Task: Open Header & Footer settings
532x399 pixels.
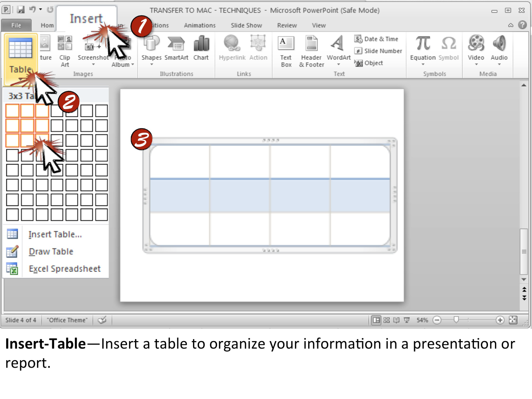Action: (311, 51)
